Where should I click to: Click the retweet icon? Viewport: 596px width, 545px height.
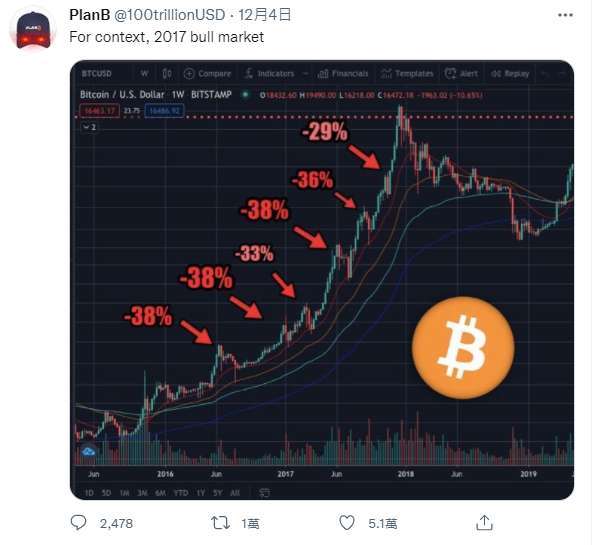point(220,523)
